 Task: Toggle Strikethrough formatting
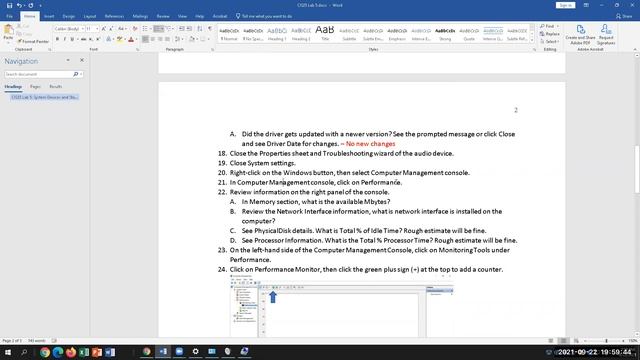point(84,39)
